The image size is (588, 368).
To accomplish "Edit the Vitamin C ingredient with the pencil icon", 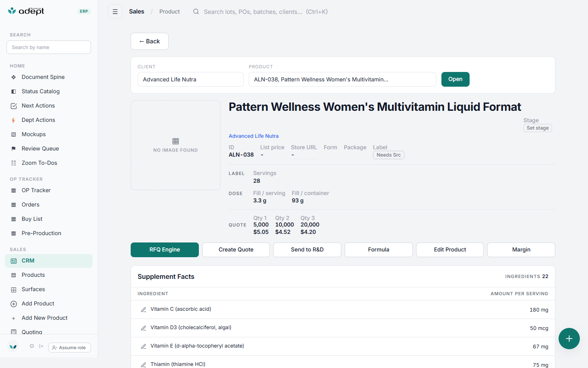I will tap(143, 310).
